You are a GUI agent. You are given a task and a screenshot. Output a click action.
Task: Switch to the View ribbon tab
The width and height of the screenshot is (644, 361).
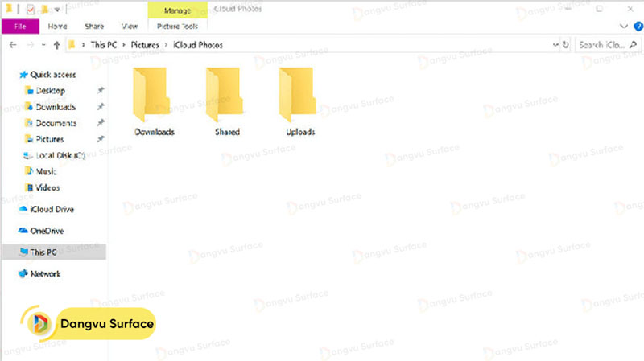130,27
